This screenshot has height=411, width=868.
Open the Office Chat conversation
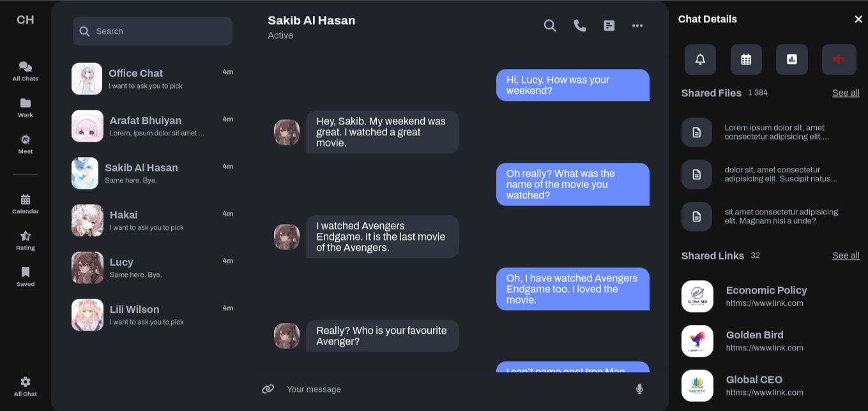[x=152, y=78]
